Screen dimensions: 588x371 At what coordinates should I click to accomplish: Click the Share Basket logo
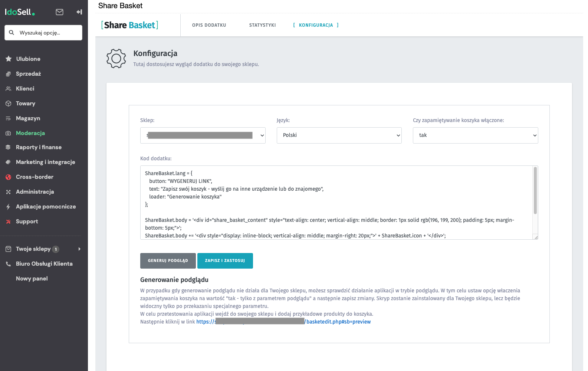coord(129,25)
